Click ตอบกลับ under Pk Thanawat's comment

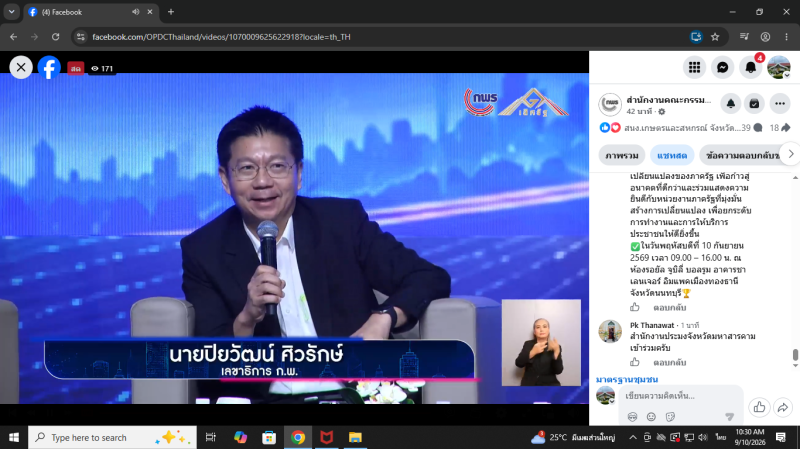click(669, 362)
